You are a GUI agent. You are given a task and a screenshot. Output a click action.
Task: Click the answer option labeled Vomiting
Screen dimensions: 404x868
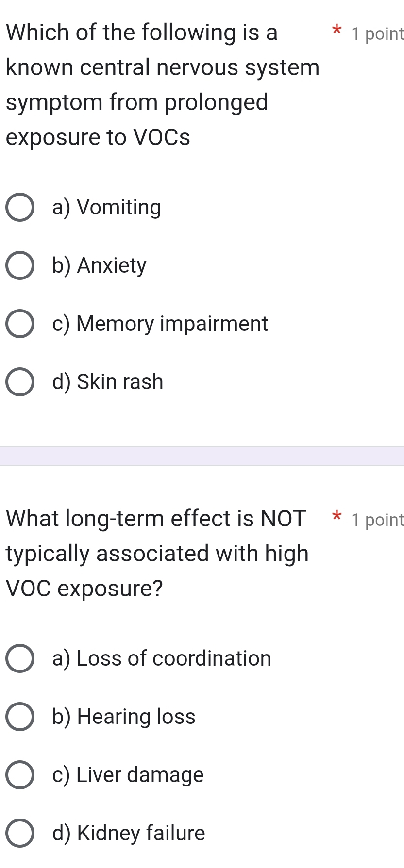pyautogui.click(x=107, y=207)
